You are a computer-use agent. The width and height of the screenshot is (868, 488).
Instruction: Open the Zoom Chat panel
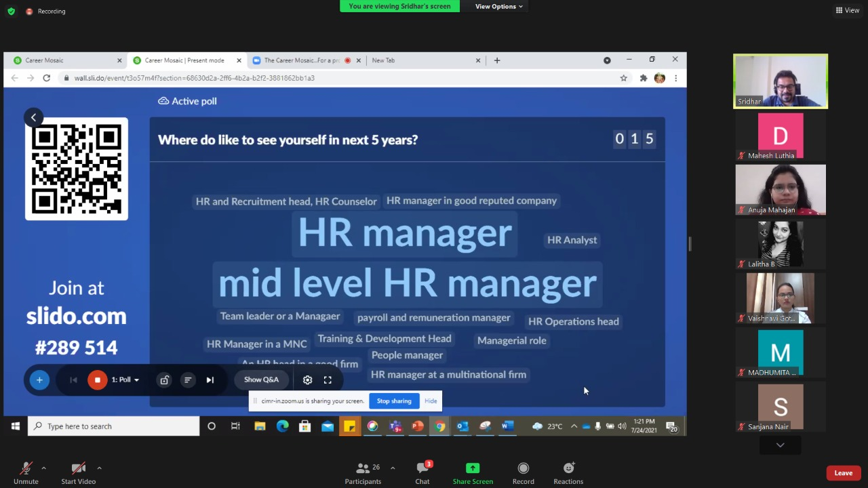(422, 471)
